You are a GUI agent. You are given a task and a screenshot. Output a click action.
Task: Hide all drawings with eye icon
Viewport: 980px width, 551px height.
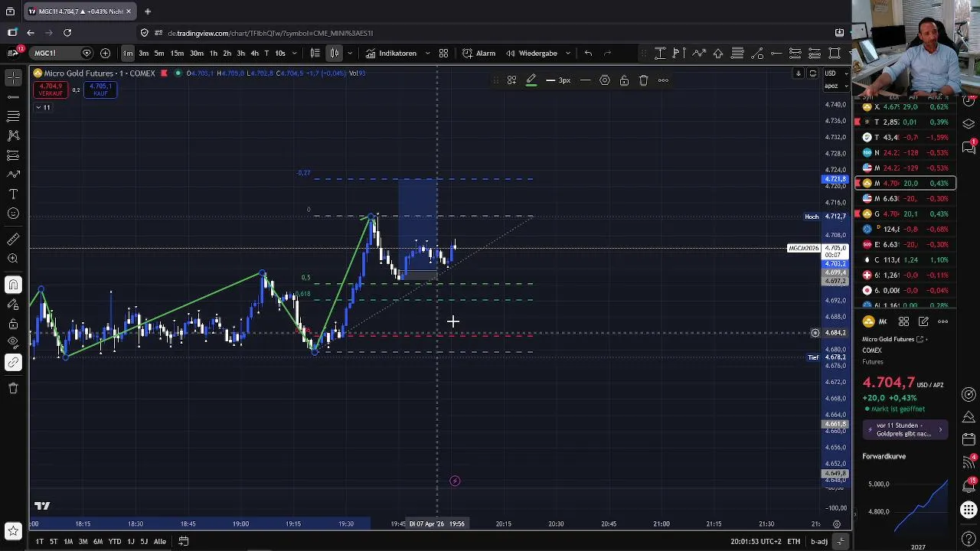(13, 342)
